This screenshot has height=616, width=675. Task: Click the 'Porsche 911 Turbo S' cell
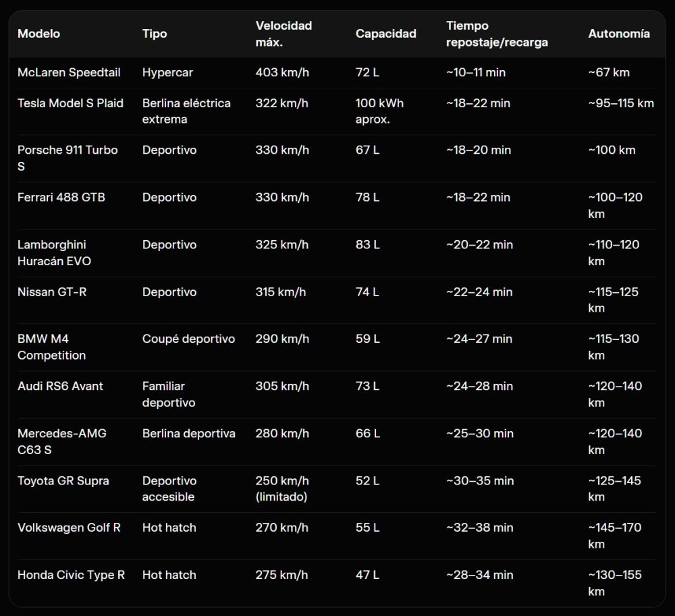point(67,159)
